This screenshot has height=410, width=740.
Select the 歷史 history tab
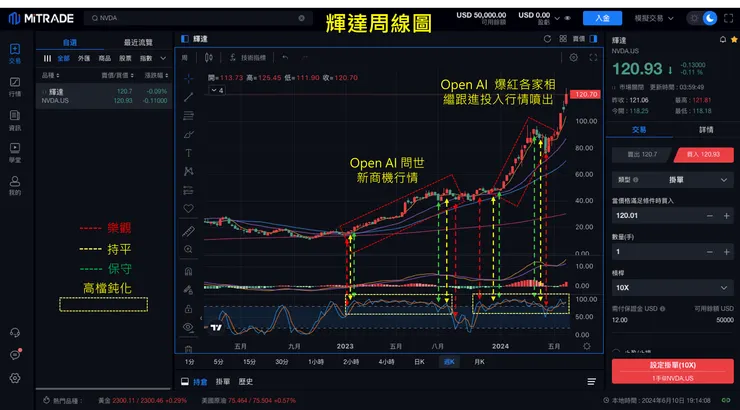click(245, 381)
